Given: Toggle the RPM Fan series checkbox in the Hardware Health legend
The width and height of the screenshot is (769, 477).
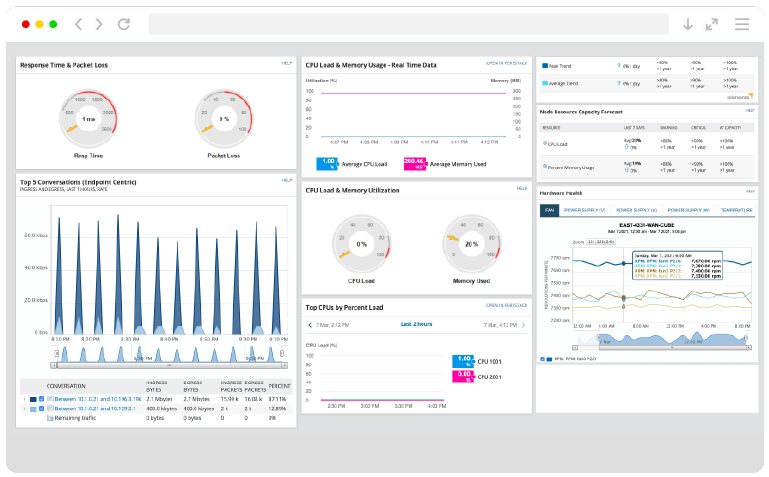Looking at the screenshot, I should (x=542, y=359).
